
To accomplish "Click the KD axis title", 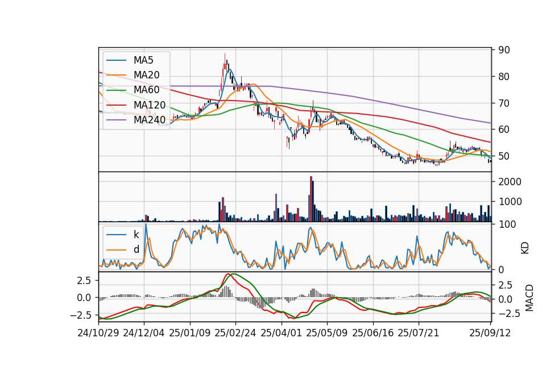I will click(525, 248).
